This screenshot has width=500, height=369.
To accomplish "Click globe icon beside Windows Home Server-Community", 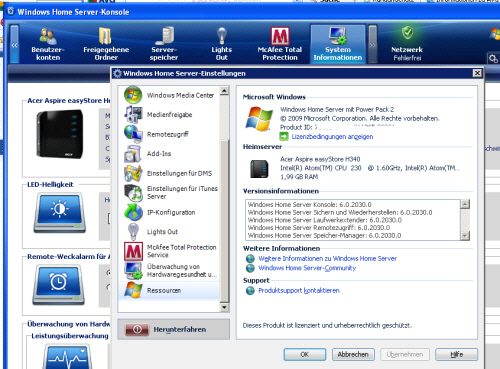I will tap(250, 268).
